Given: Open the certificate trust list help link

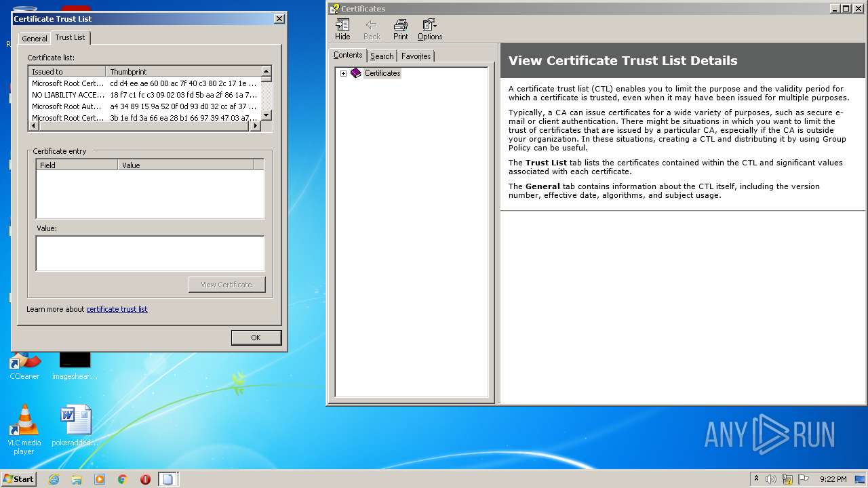Looking at the screenshot, I should [x=117, y=309].
